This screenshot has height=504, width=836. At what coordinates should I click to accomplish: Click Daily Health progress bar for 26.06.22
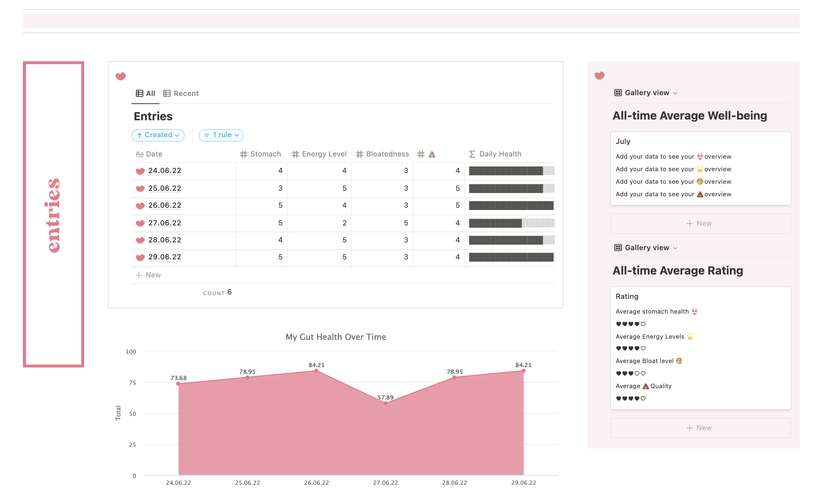coord(511,206)
